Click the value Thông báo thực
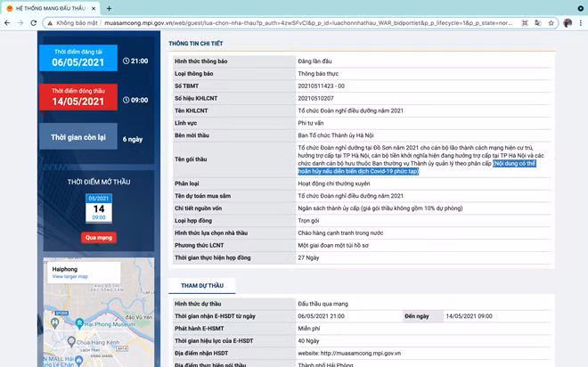The width and height of the screenshot is (588, 367). tap(318, 73)
